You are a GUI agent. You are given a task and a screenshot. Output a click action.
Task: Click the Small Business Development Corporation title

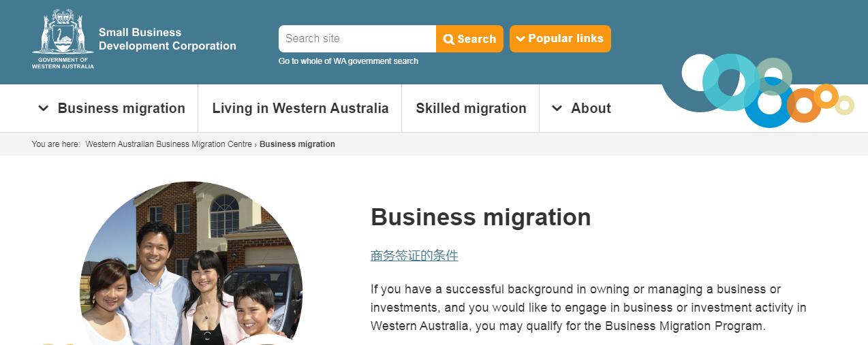click(168, 39)
